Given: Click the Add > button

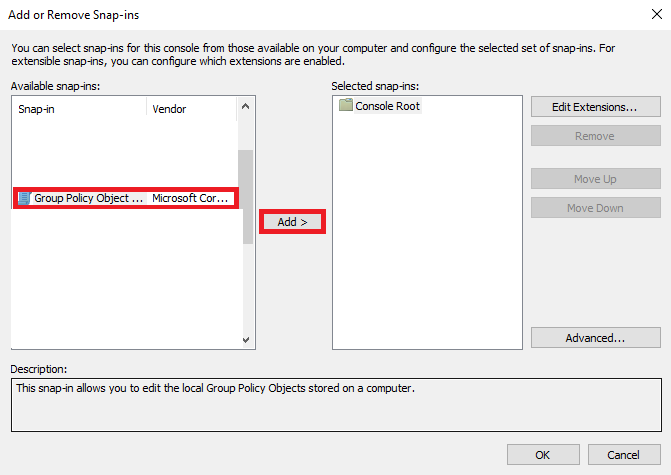Looking at the screenshot, I should pos(292,222).
